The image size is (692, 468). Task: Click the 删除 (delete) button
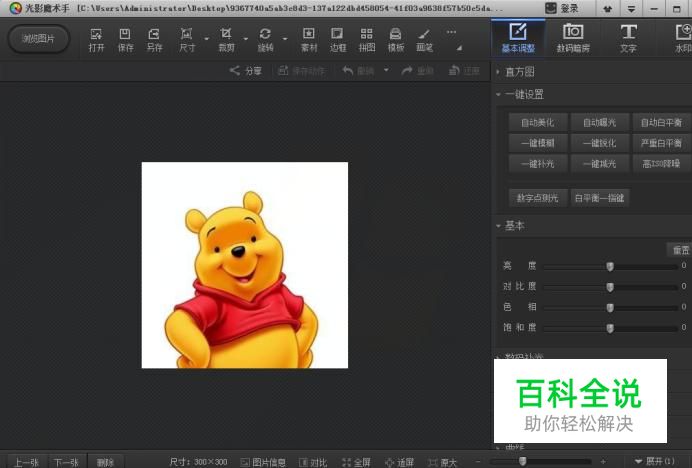click(x=105, y=462)
